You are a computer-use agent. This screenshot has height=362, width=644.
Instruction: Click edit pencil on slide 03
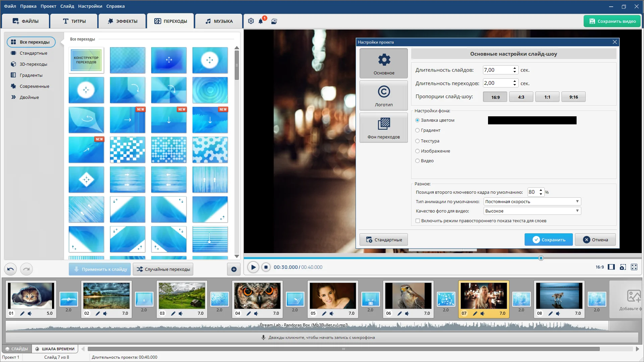[x=173, y=313]
